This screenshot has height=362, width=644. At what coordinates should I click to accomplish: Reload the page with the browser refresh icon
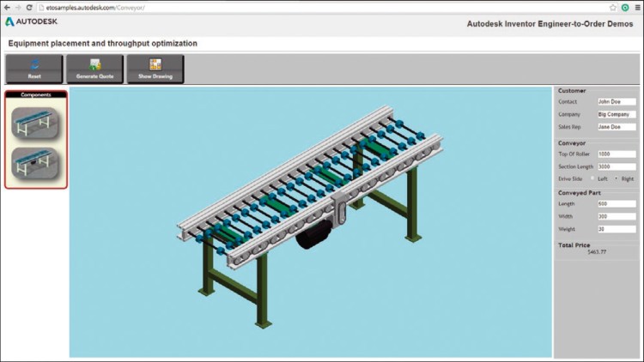[29, 7]
